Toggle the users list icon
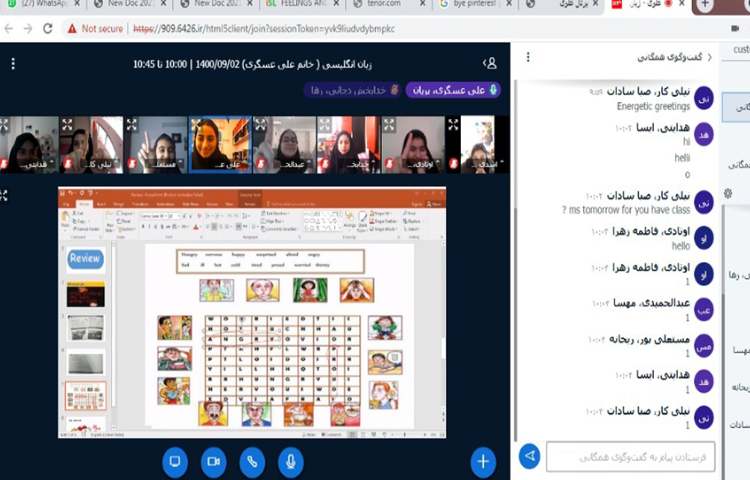The width and height of the screenshot is (750, 480). click(x=489, y=64)
